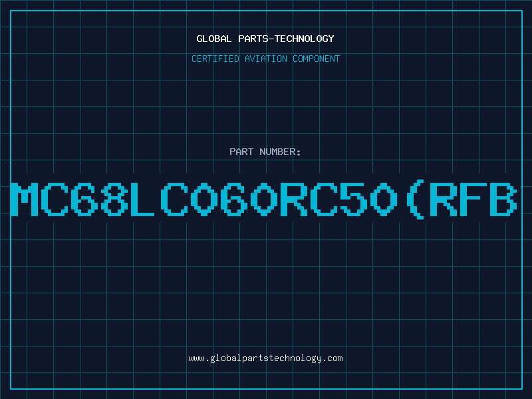The height and width of the screenshot is (399, 532).
Task: Click the word PARTS in the heading
Action: (x=253, y=39)
